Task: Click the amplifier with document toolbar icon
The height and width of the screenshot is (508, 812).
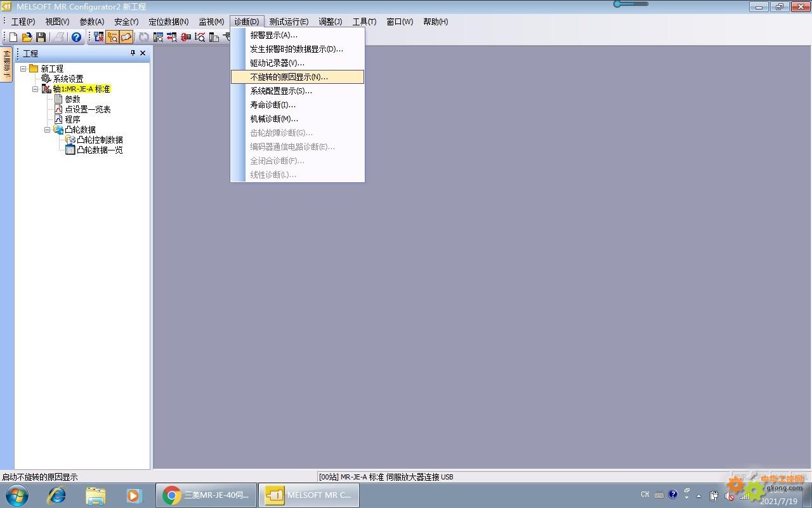Action: point(214,37)
